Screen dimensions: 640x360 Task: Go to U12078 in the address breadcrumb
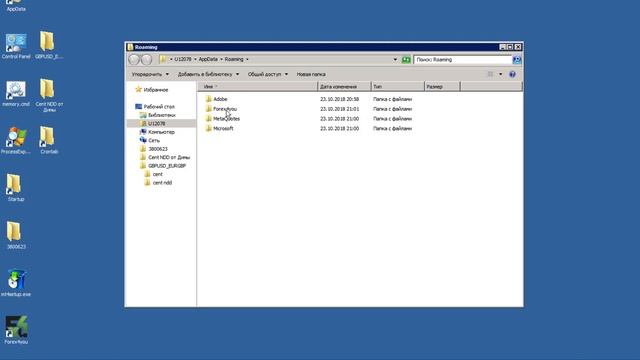pos(183,60)
